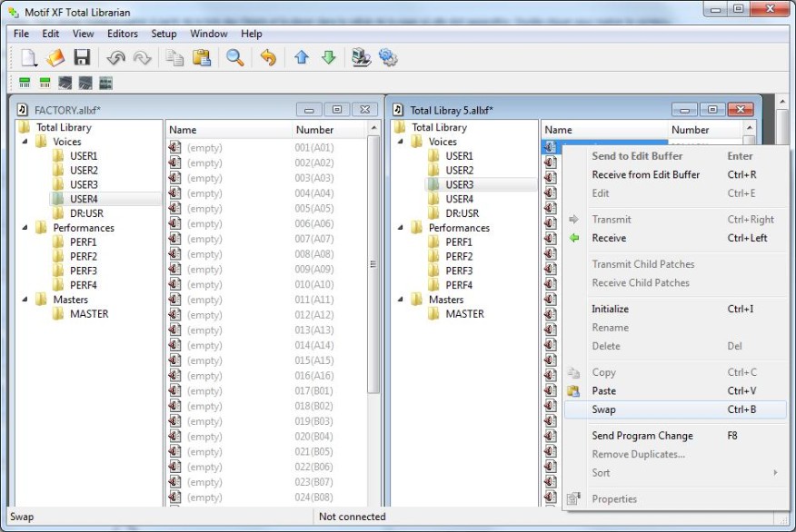The width and height of the screenshot is (796, 532).
Task: Click the Motif XF Total Librarian app icon
Action: (14, 12)
